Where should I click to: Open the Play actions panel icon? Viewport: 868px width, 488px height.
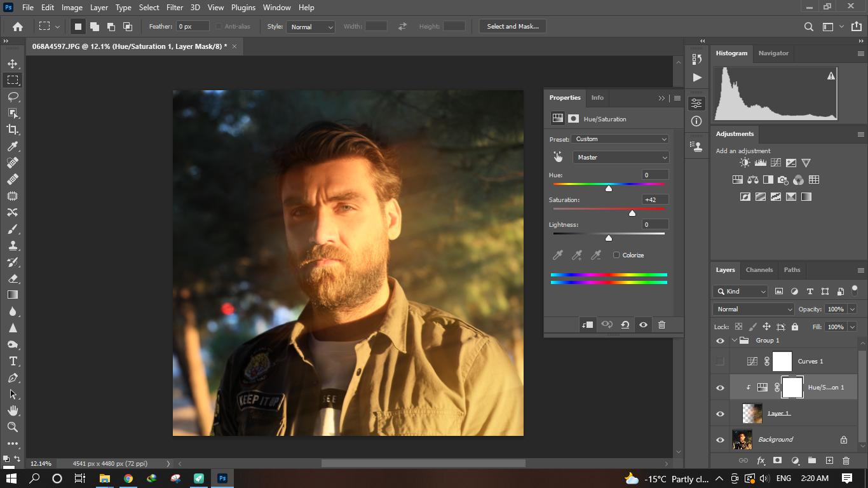click(697, 78)
